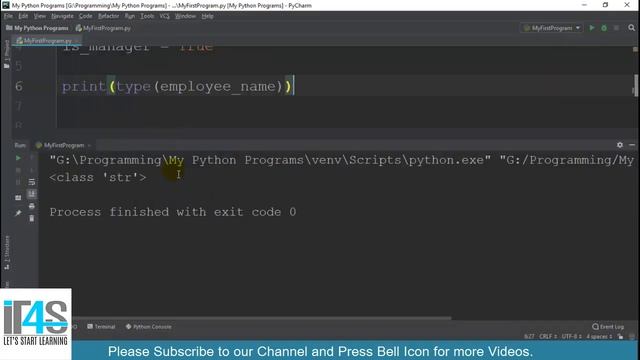Open the Help menu
The width and height of the screenshot is (640, 360).
(207, 16)
